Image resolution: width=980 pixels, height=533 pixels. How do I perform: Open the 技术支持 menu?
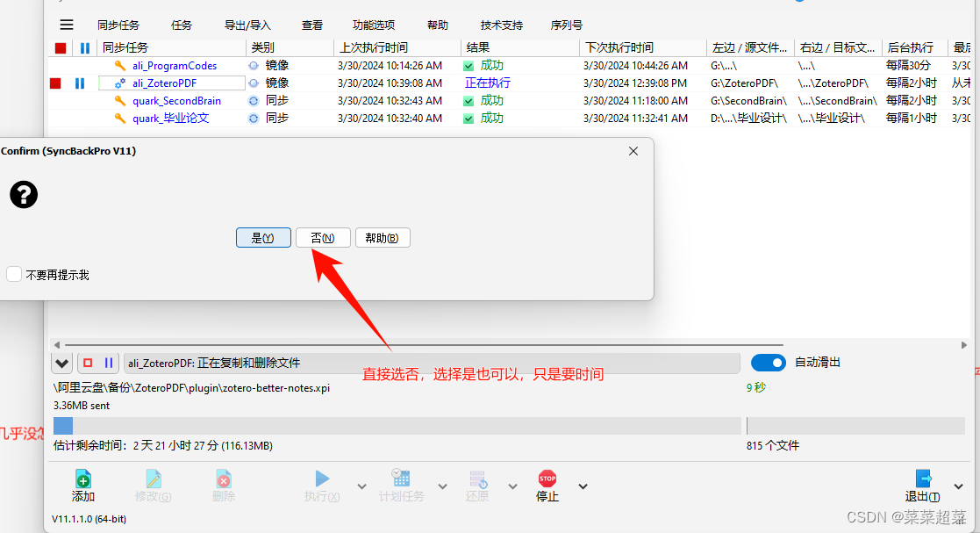click(x=501, y=25)
